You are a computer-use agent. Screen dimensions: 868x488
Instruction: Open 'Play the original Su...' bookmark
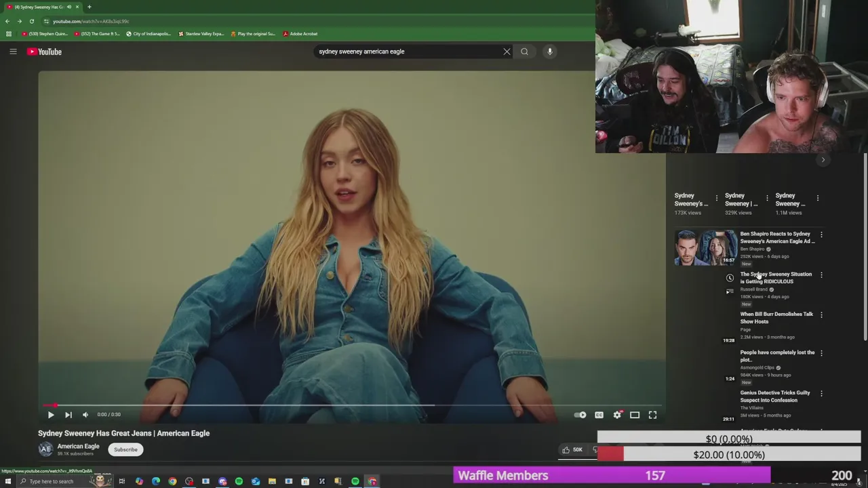[x=253, y=33]
